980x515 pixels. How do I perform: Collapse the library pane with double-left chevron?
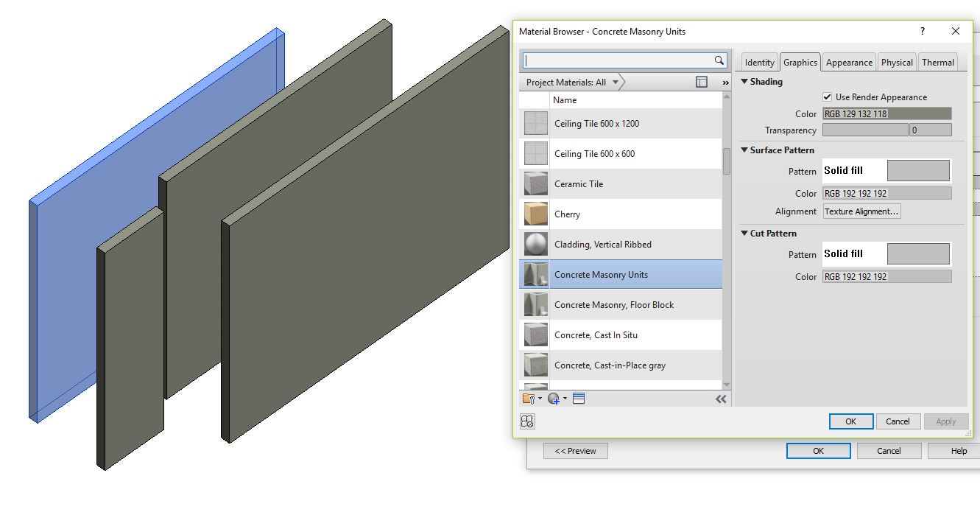click(x=719, y=399)
